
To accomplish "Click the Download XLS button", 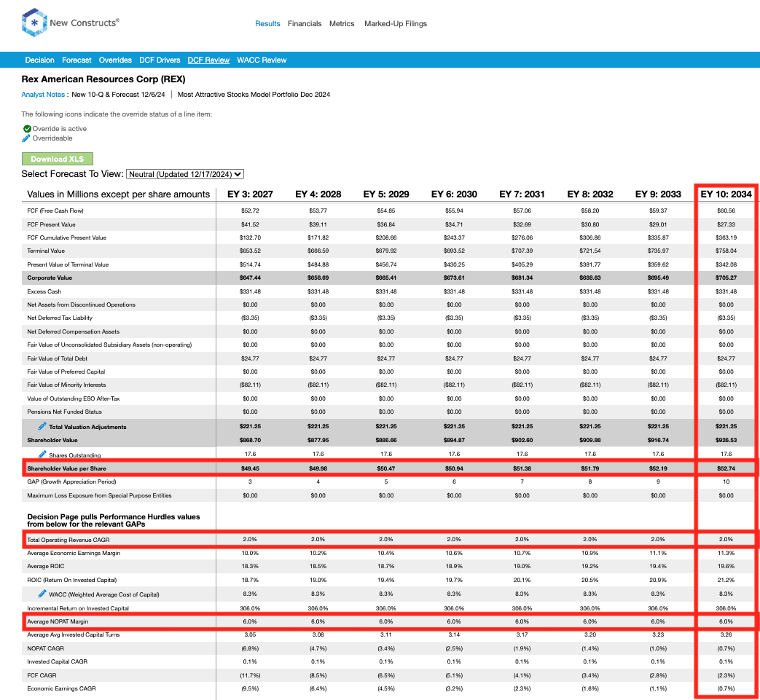I will tap(57, 159).
